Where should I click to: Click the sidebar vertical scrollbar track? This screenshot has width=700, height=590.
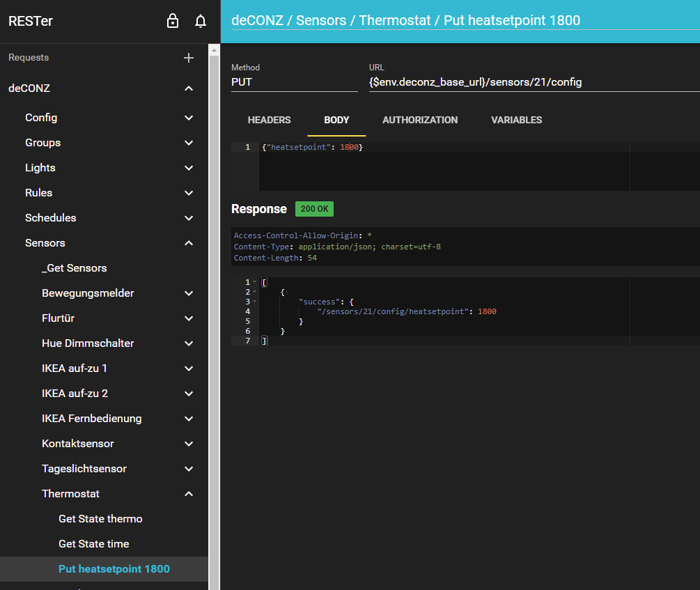tap(215, 322)
